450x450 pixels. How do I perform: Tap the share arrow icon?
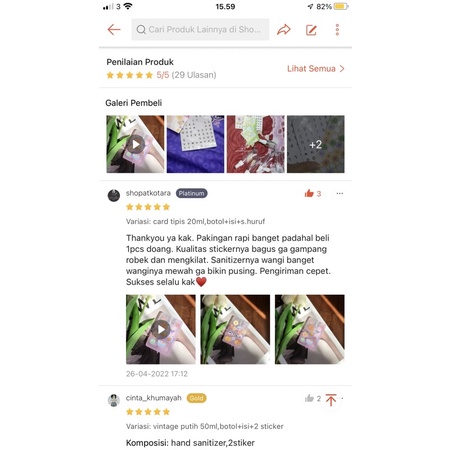click(x=284, y=30)
